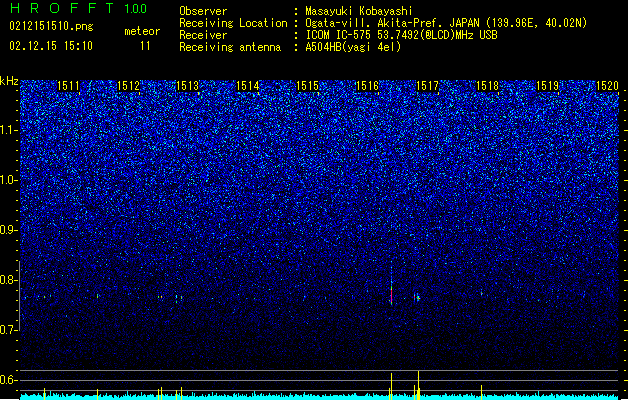Click the 1520 time marker
The image size is (629, 400).
(x=607, y=85)
